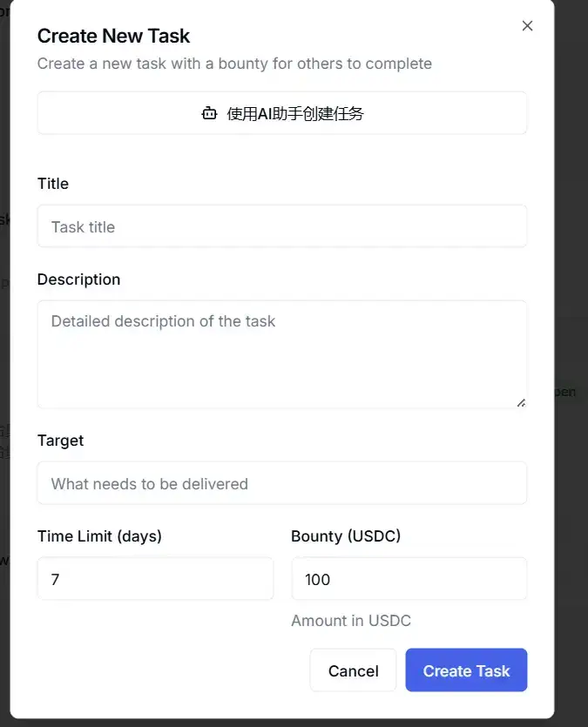This screenshot has width=588, height=727.
Task: Click the partially hidden open badge behind dialog
Action: tap(564, 392)
